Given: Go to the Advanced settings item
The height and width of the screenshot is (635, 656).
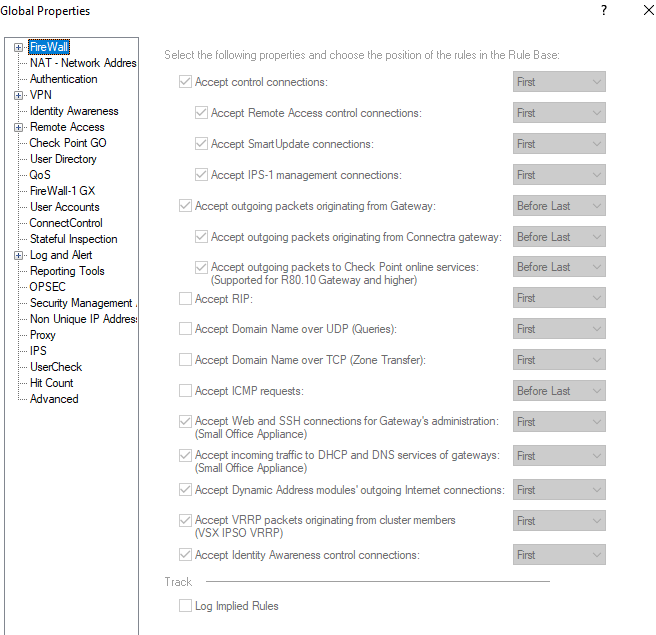Looking at the screenshot, I should tap(54, 399).
